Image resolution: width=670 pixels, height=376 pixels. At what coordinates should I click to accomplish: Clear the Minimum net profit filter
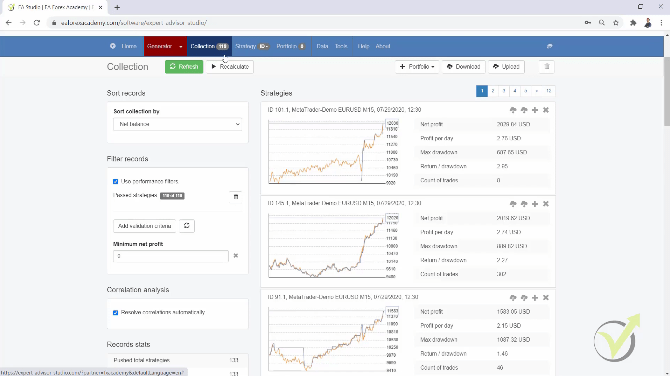(235, 256)
